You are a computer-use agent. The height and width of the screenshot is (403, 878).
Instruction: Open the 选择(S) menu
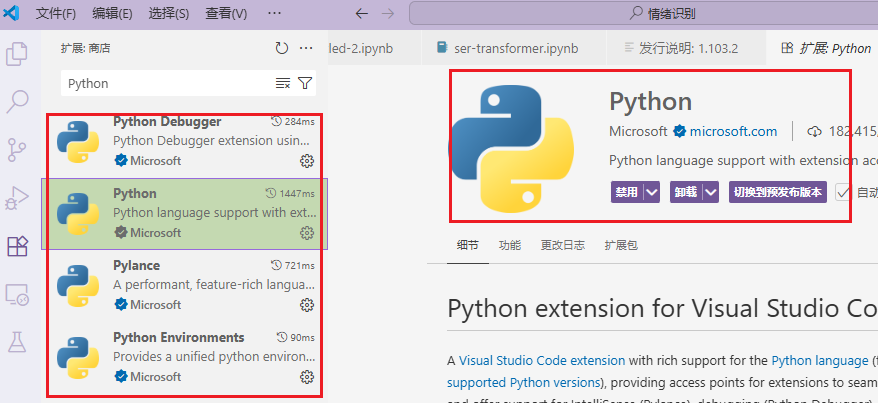[169, 13]
